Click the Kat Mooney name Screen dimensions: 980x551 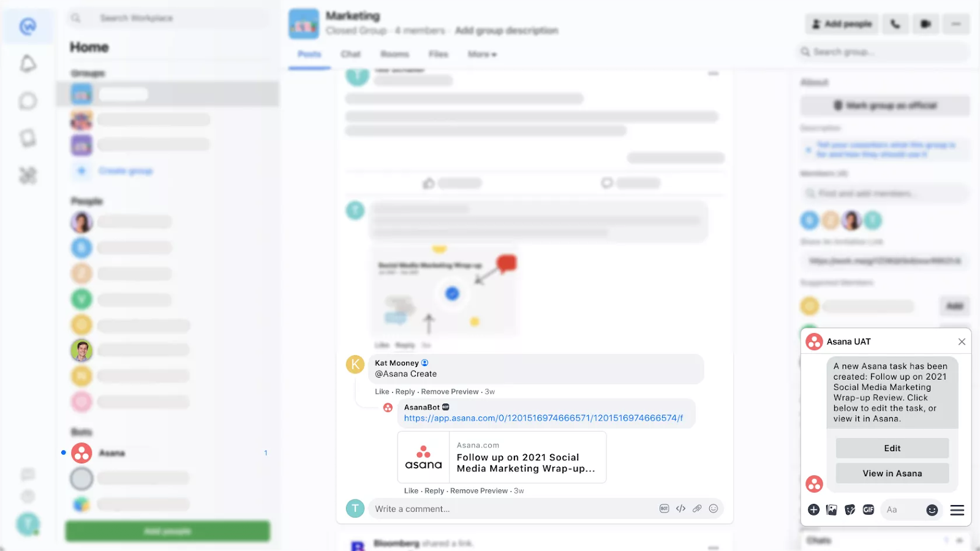coord(397,363)
